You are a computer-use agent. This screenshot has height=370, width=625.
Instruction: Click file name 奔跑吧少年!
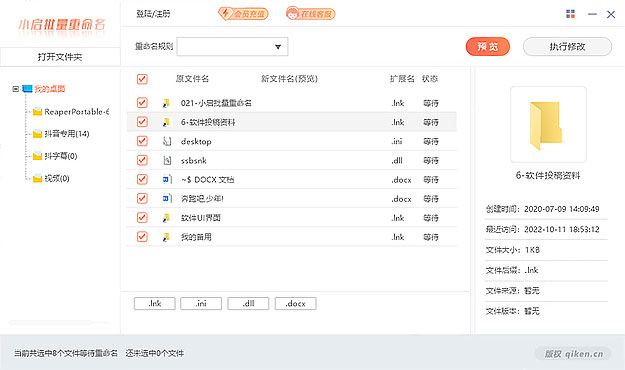202,199
